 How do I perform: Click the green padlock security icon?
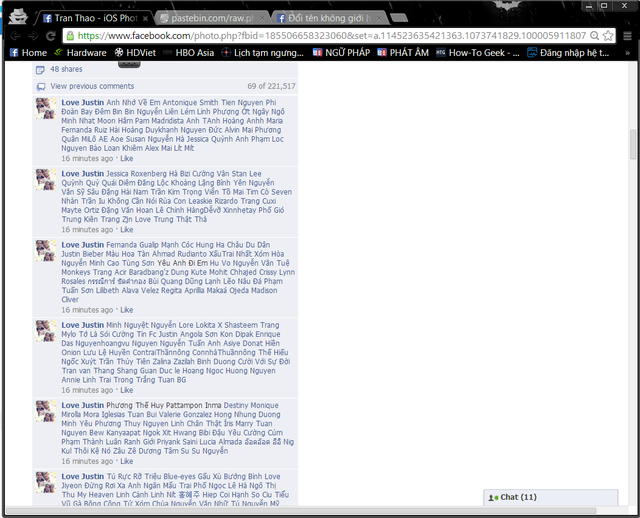70,36
